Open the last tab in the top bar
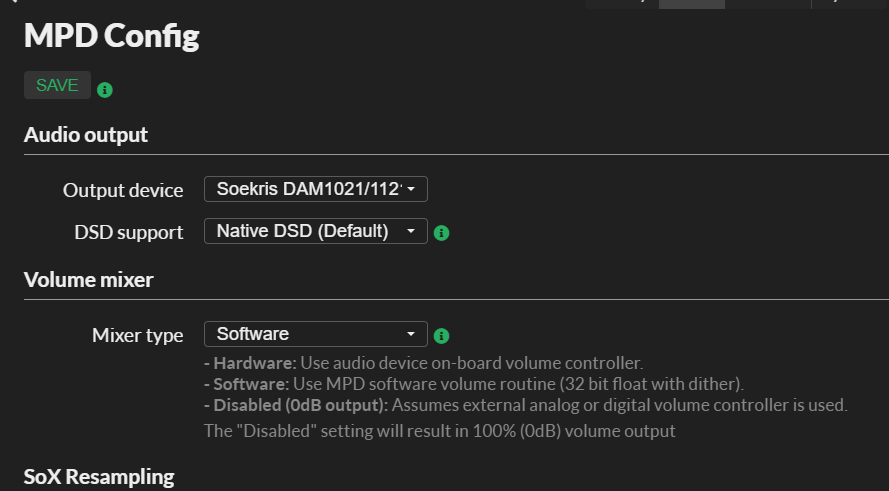889x491 pixels. [850, 4]
